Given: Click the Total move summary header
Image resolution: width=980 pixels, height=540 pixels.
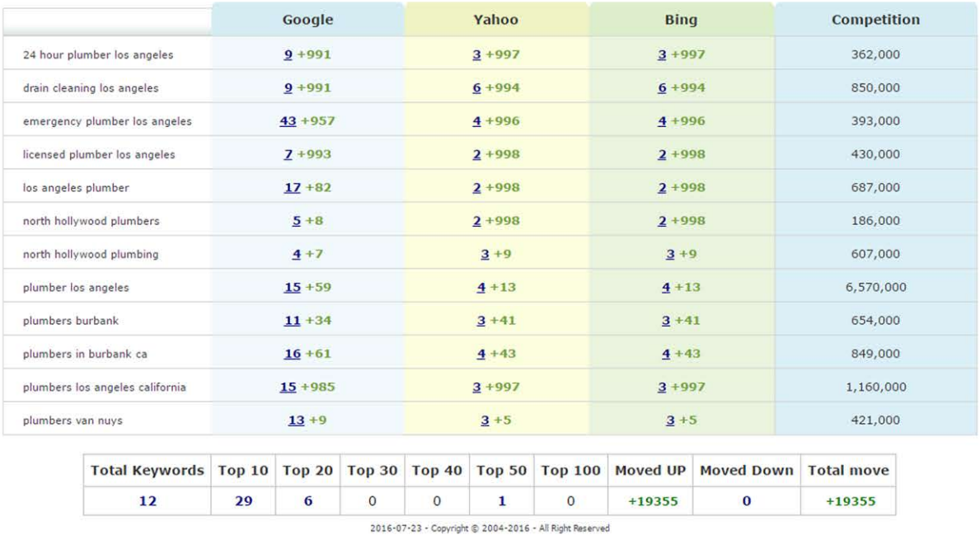Looking at the screenshot, I should click(848, 470).
